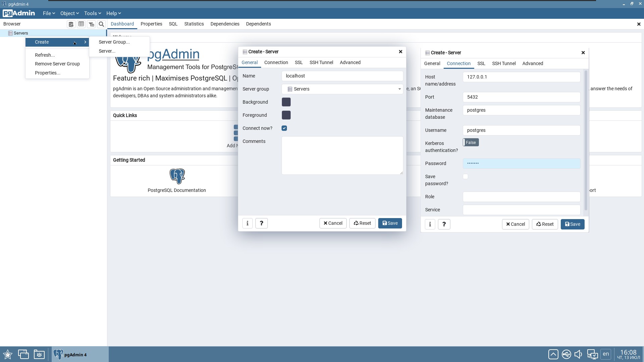Click the pgAdmin 4 taskbar button

pos(80,354)
